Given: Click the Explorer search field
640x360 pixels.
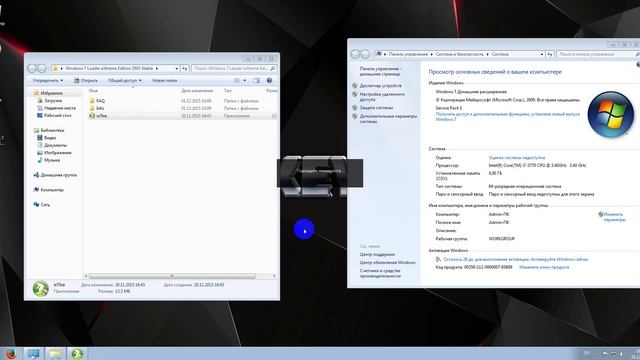Looking at the screenshot, I should [234, 69].
